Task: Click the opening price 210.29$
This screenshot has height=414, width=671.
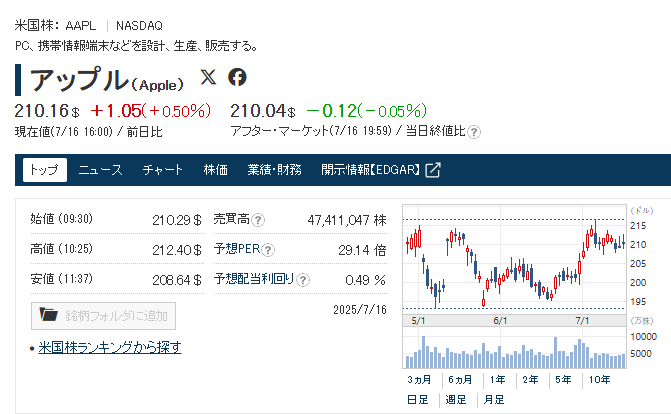Action: pos(177,220)
